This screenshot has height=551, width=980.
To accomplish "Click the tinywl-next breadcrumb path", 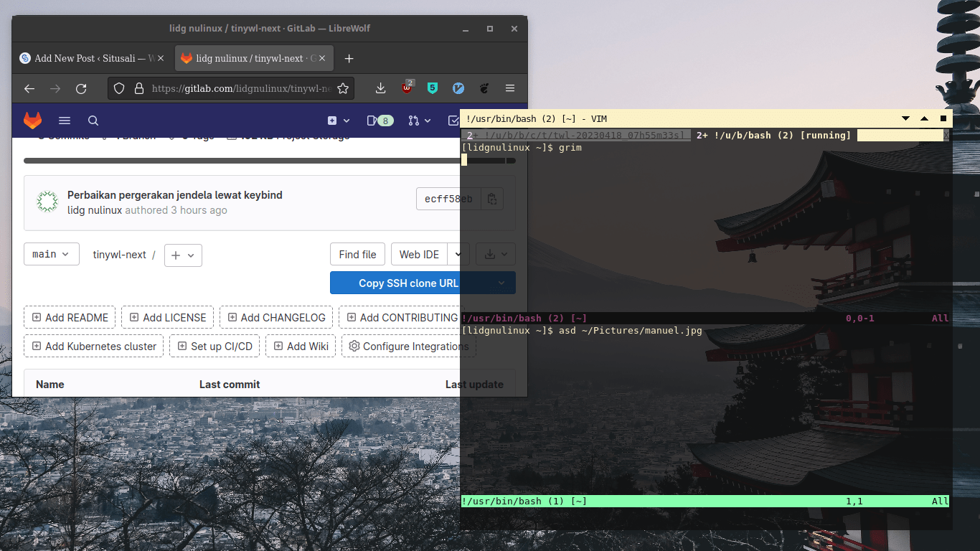I will [x=120, y=255].
